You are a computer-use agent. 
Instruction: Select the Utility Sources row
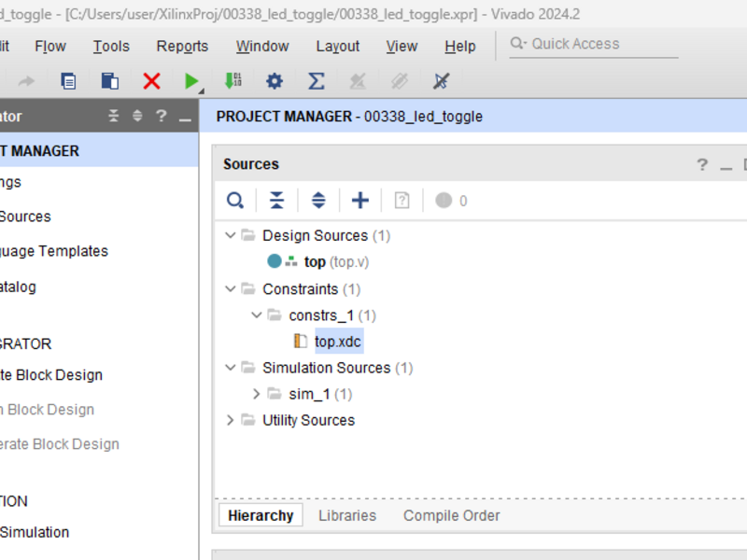point(309,420)
